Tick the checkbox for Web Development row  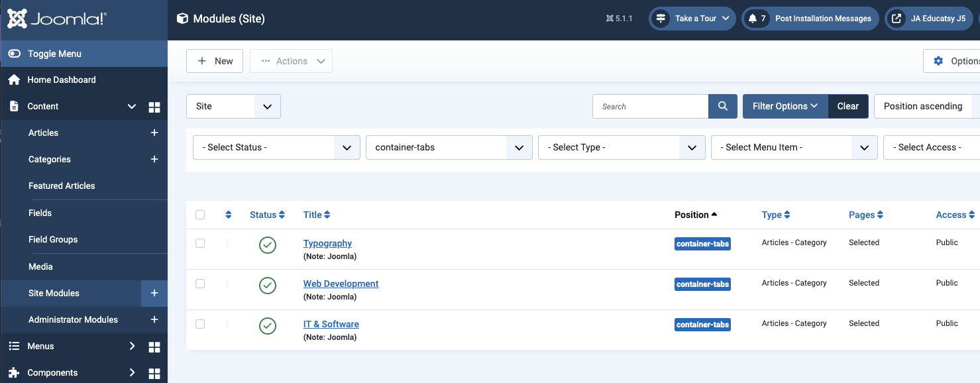click(200, 284)
